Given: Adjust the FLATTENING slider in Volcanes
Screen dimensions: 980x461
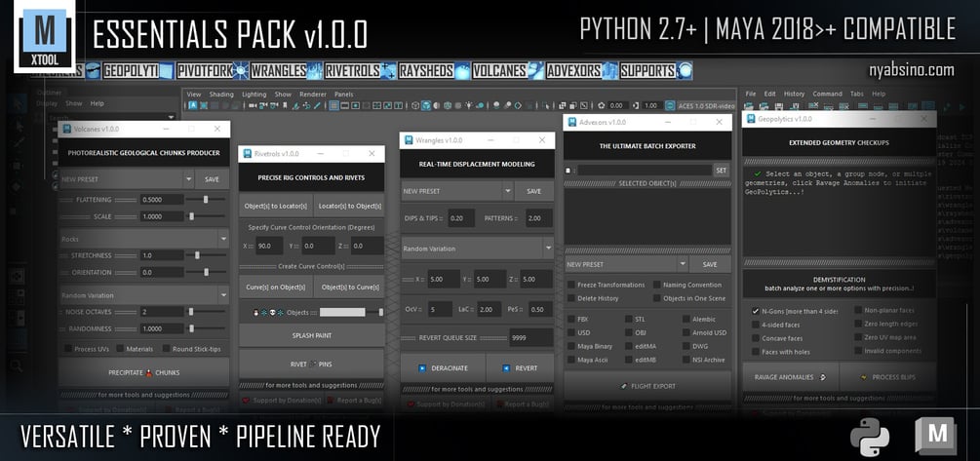Looking at the screenshot, I should (207, 199).
